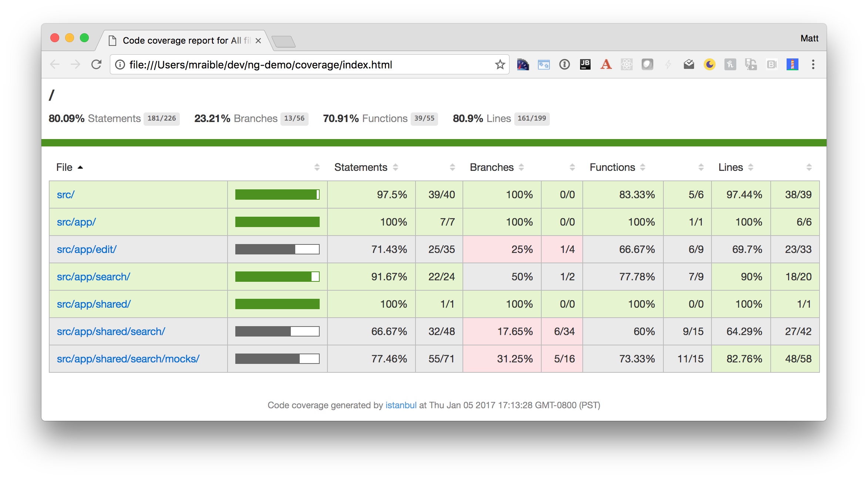
Task: Open the src/app/edit/ folder link
Action: 87,250
